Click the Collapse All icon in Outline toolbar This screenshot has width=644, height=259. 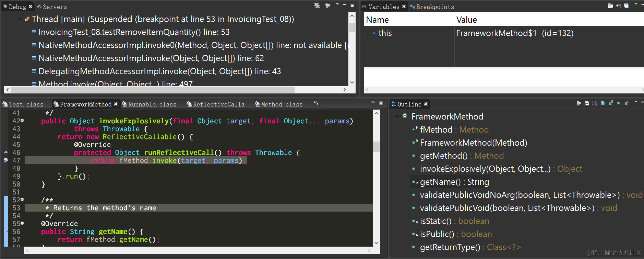(587, 103)
